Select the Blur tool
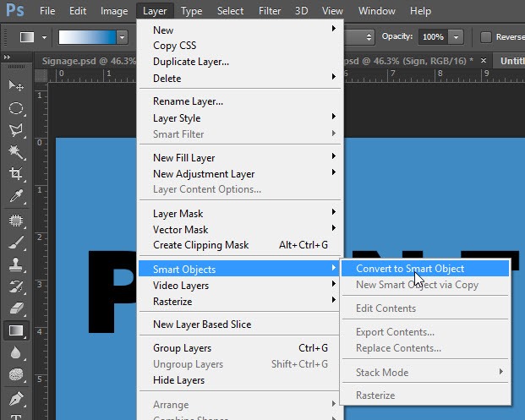Image resolution: width=525 pixels, height=420 pixels. [x=16, y=352]
